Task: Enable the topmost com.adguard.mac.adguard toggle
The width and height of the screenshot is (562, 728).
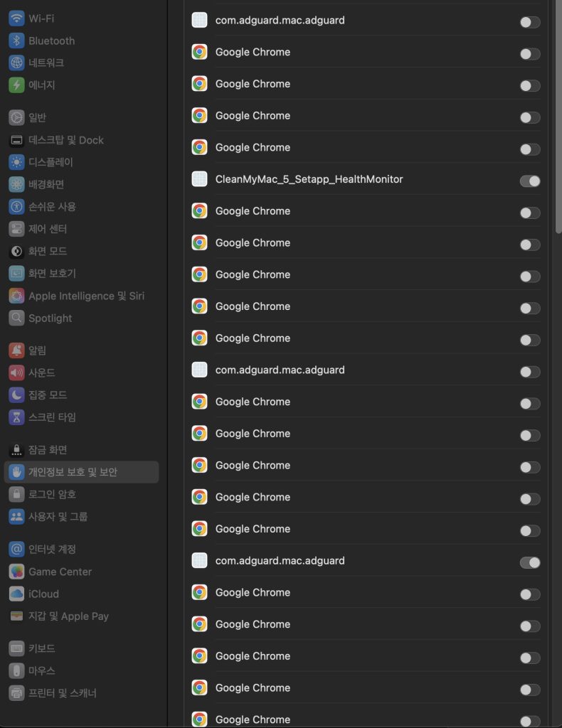Action: (x=530, y=22)
